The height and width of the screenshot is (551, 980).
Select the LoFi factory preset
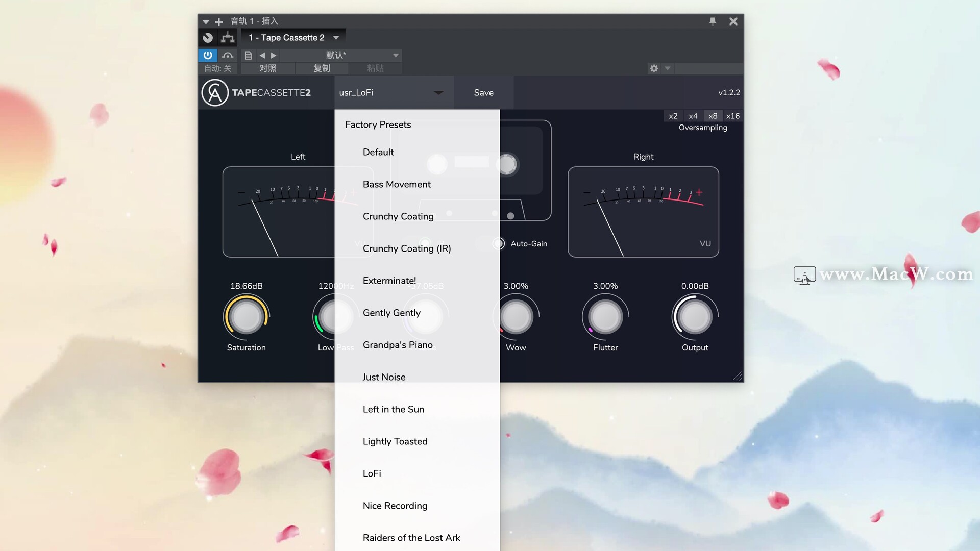372,473
